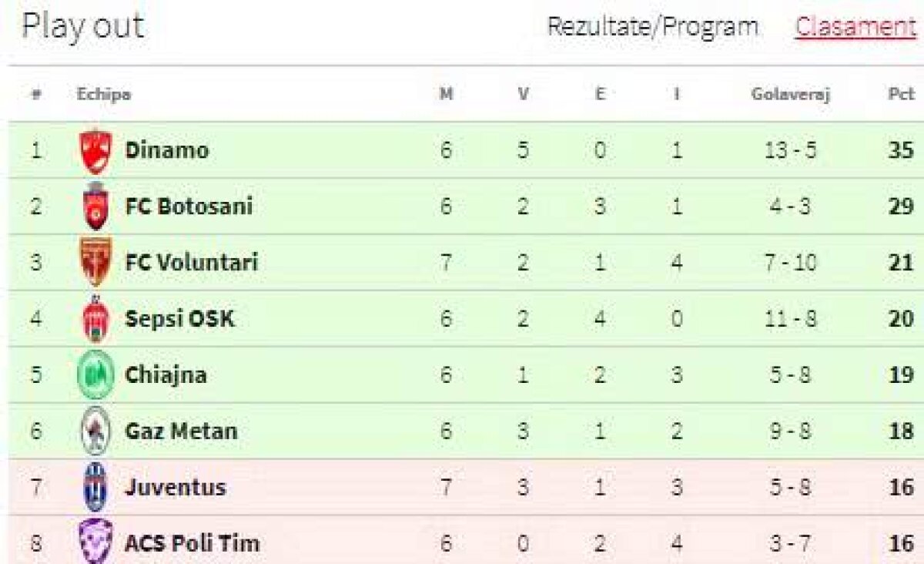Click the Dinamo club crest icon
Viewport: 924px width, 564px height.
tap(95, 150)
